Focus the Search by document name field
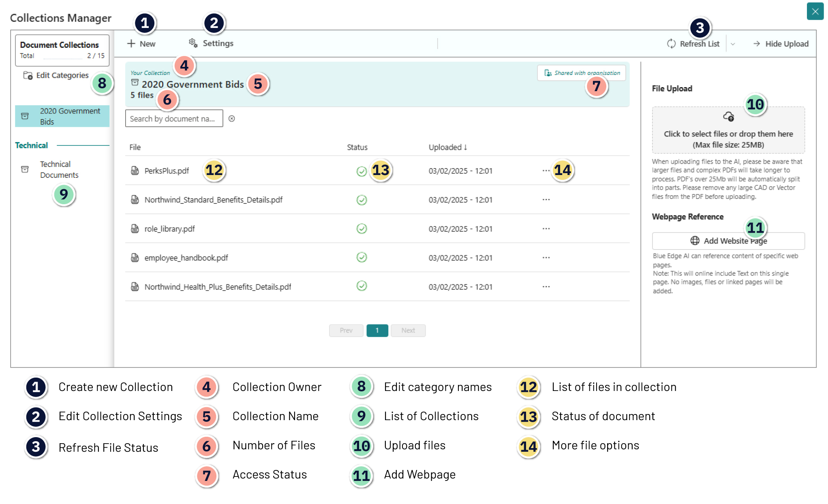The width and height of the screenshot is (828, 504). click(x=174, y=119)
